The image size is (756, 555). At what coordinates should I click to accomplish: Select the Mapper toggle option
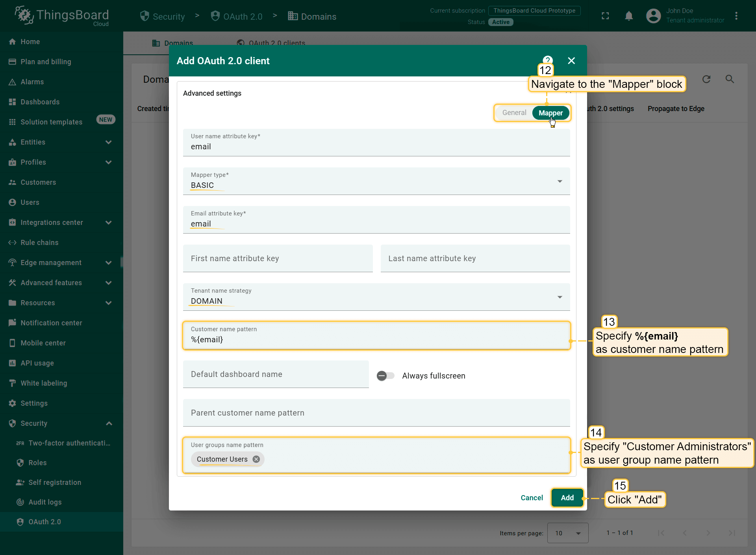550,113
